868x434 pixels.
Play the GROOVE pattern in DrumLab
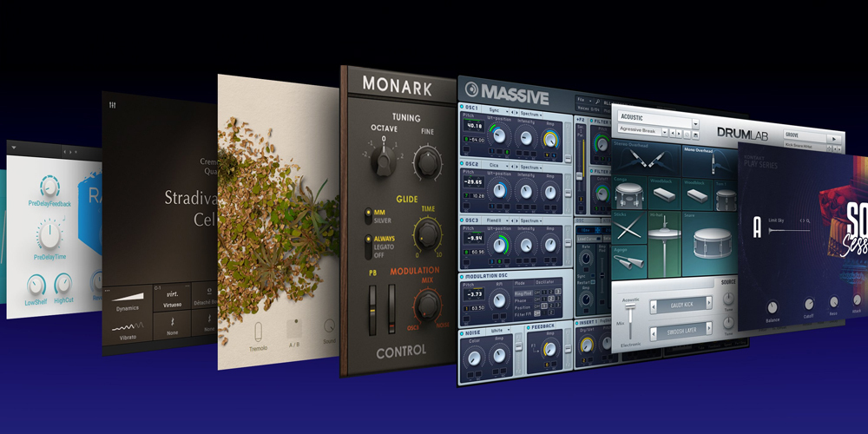point(832,138)
